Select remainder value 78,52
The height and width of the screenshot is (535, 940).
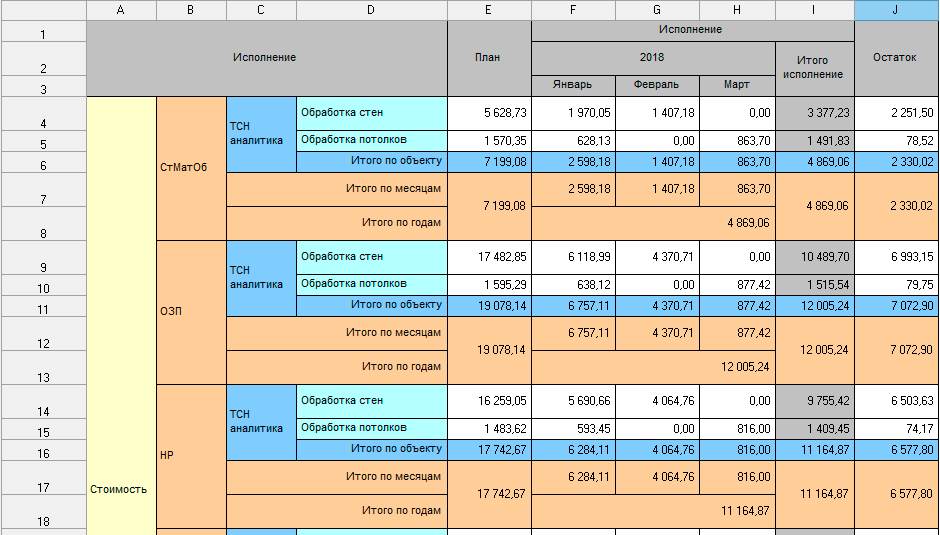pyautogui.click(x=897, y=141)
